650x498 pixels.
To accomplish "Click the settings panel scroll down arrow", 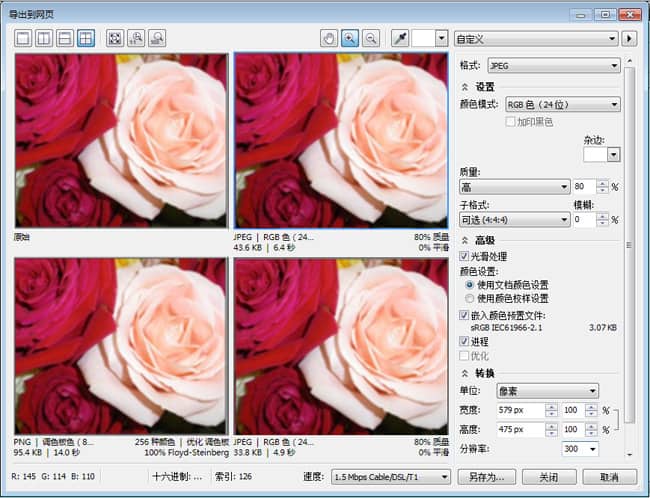I will tap(630, 454).
